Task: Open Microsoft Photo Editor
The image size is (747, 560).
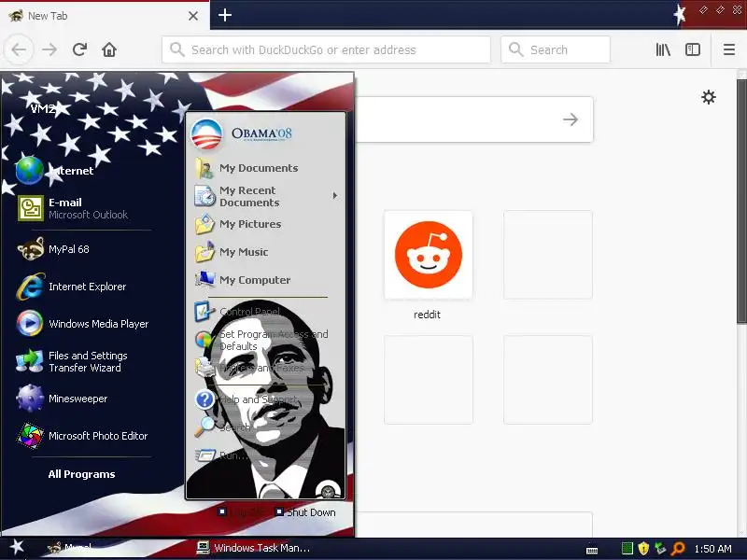Action: point(82,436)
